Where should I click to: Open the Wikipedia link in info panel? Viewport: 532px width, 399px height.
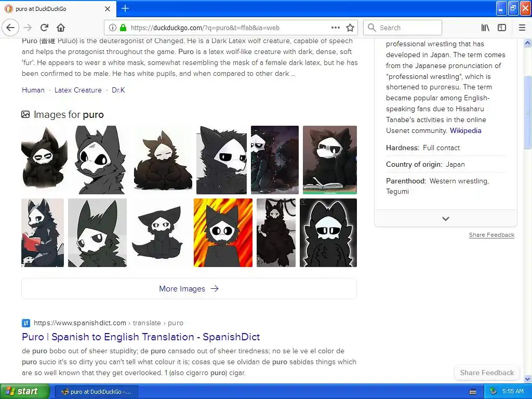(465, 130)
